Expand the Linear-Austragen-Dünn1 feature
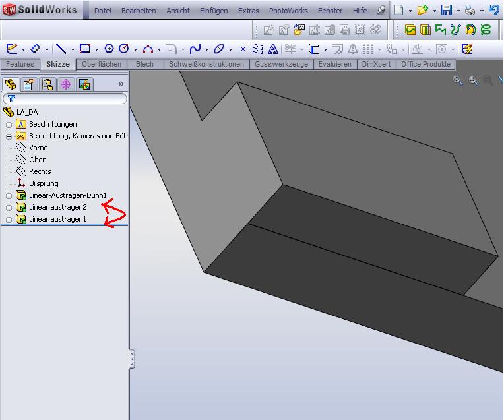504x420 pixels. [x=9, y=195]
